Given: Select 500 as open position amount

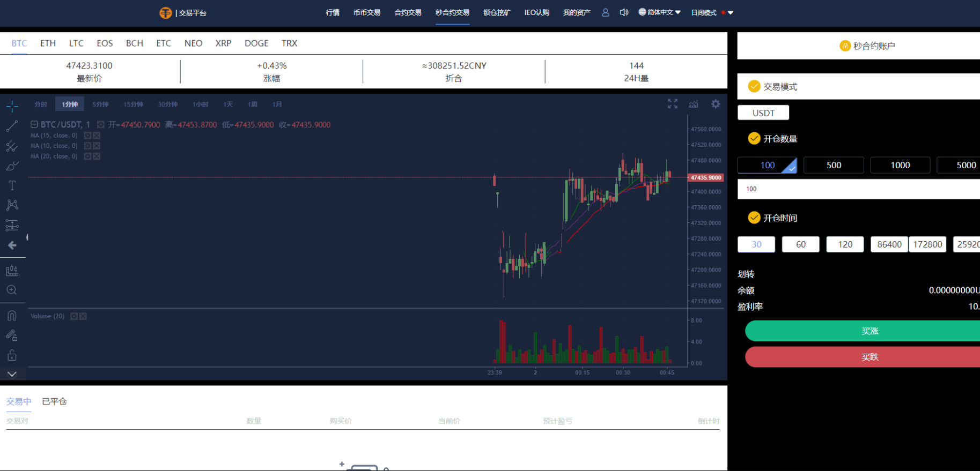Looking at the screenshot, I should (x=834, y=165).
